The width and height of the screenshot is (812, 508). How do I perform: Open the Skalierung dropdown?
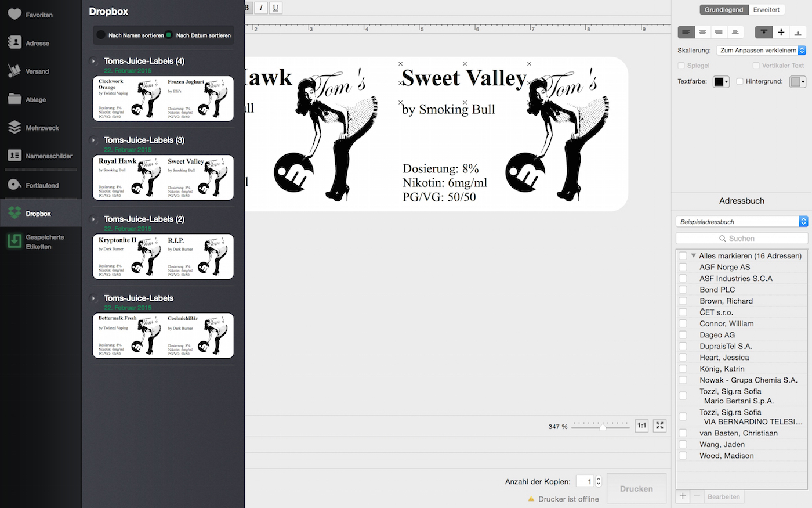click(761, 51)
